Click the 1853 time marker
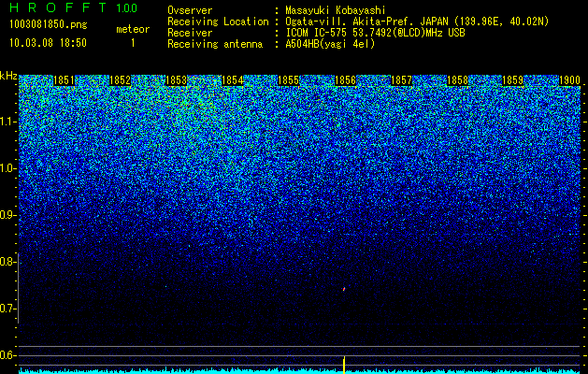Viewport: 588px width, 374px height. (x=177, y=80)
